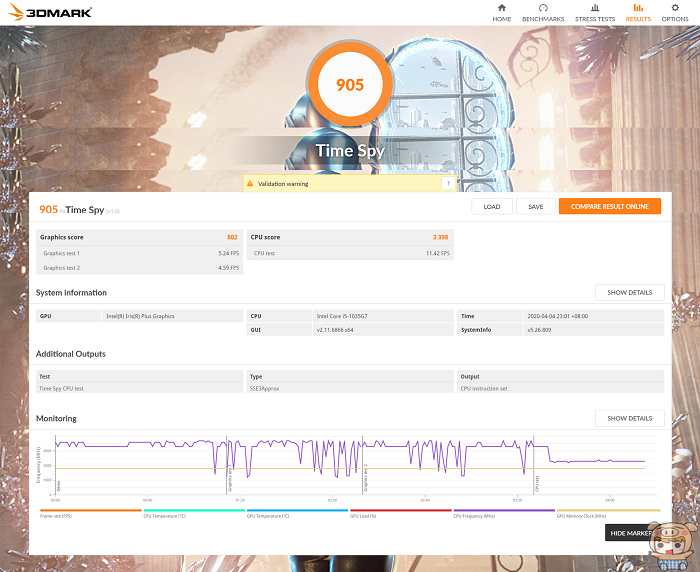Select the Graphics score value 802
The height and width of the screenshot is (572, 700).
tap(232, 237)
